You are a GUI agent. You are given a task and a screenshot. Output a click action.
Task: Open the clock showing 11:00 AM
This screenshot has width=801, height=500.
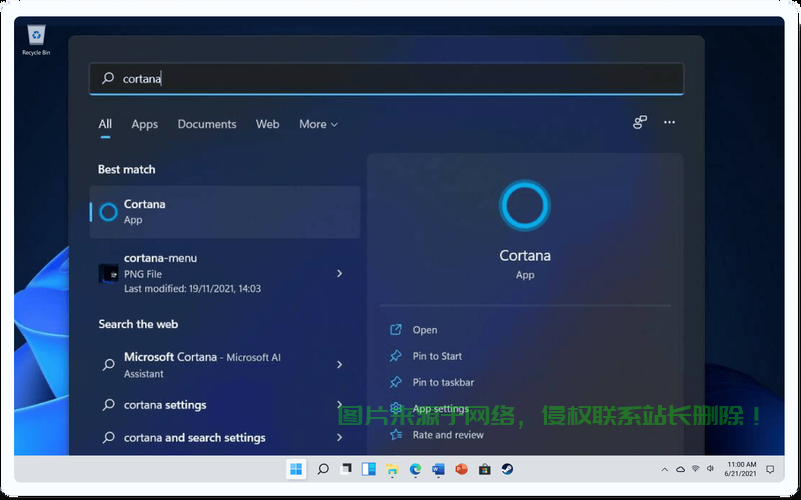(x=741, y=469)
